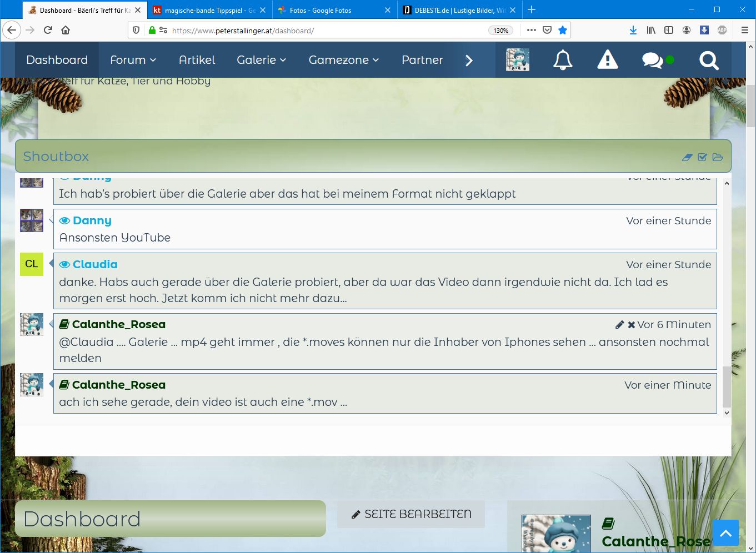Edit Calanthe_Rosea's message with pencil icon
Viewport: 756px width, 553px height.
[x=619, y=325]
